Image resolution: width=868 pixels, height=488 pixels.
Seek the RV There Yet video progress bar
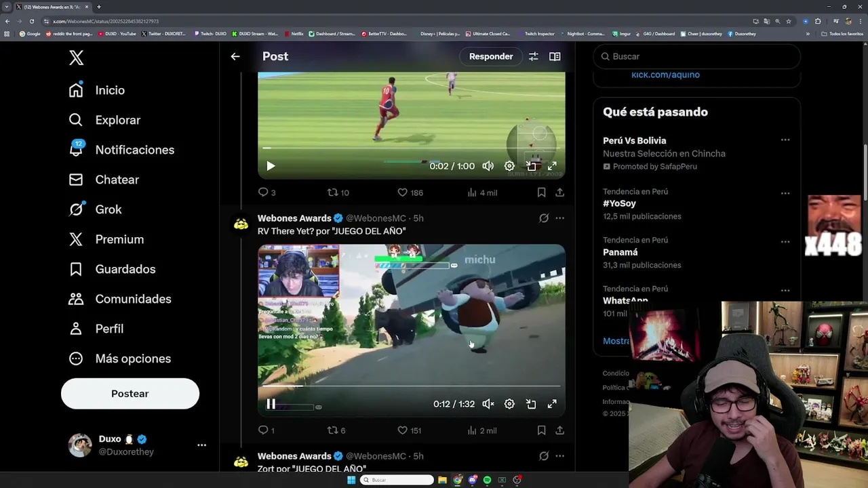point(411,386)
